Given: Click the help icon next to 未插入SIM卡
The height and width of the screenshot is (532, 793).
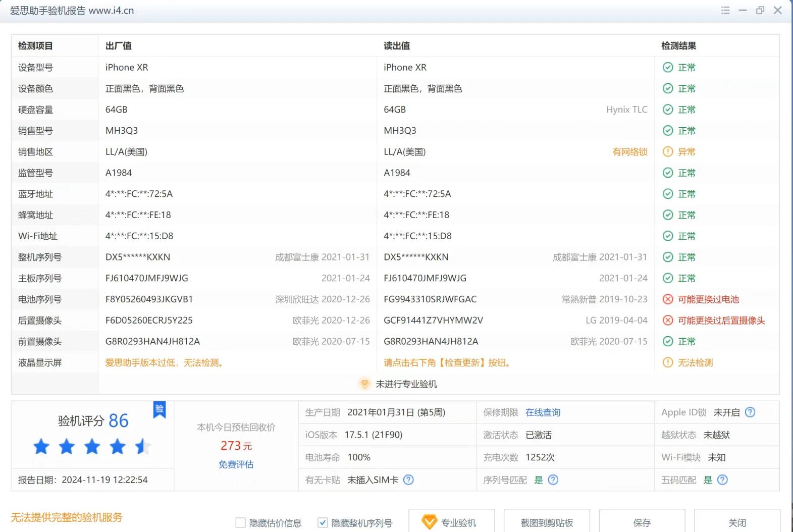Looking at the screenshot, I should [x=408, y=480].
